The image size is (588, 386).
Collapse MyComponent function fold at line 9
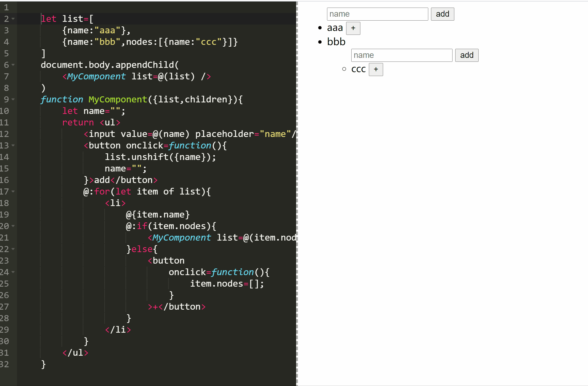tap(13, 99)
